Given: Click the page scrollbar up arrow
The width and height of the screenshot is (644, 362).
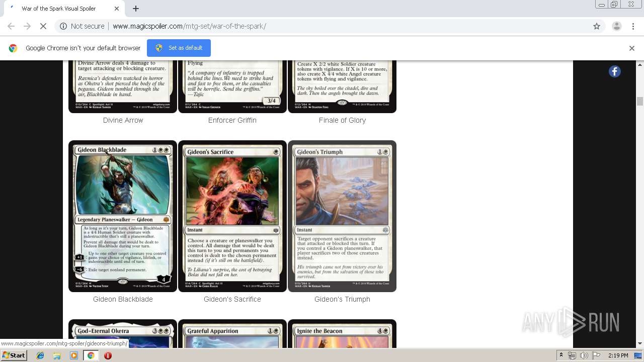Looking at the screenshot, I should click(x=640, y=64).
